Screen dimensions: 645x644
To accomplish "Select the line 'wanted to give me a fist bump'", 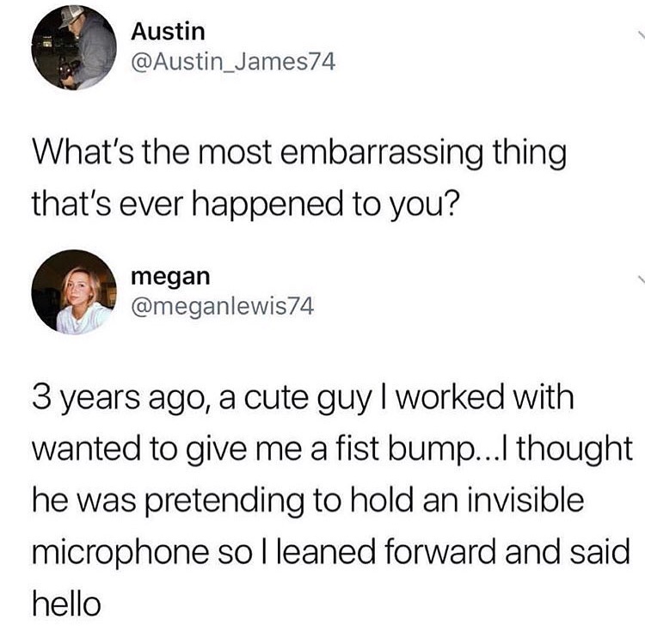I will (332, 449).
